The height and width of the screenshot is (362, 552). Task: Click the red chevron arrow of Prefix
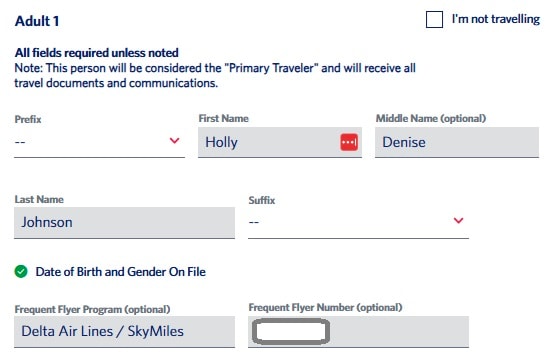[x=175, y=141]
